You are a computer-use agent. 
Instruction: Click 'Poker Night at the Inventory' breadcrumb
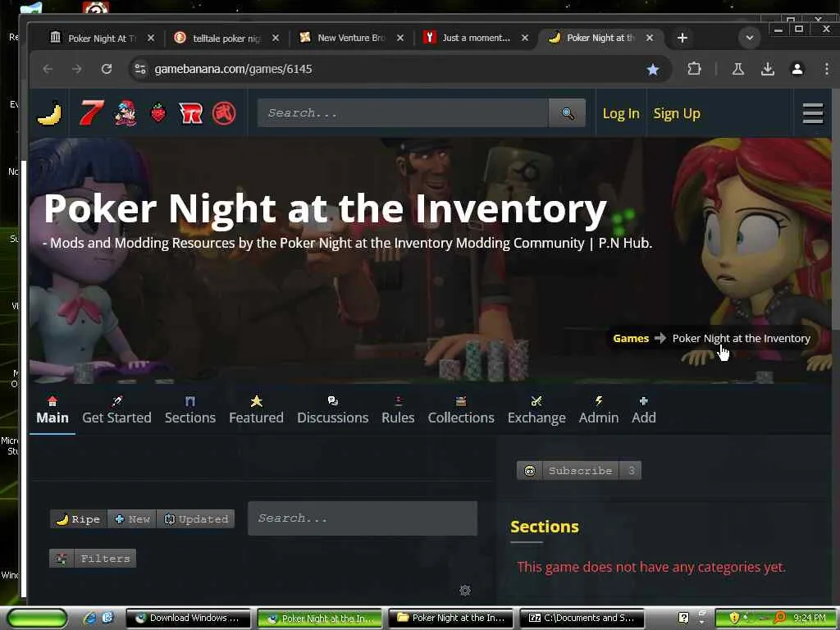tap(741, 339)
